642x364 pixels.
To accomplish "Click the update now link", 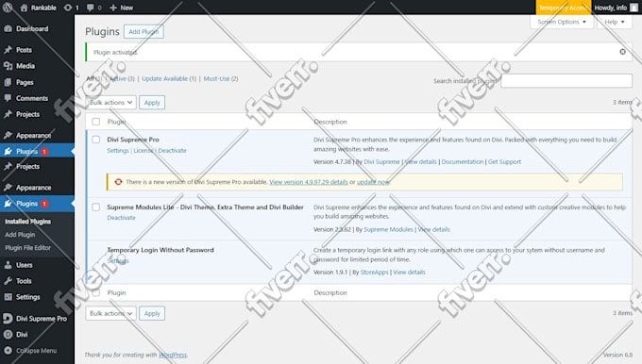I will coord(373,182).
